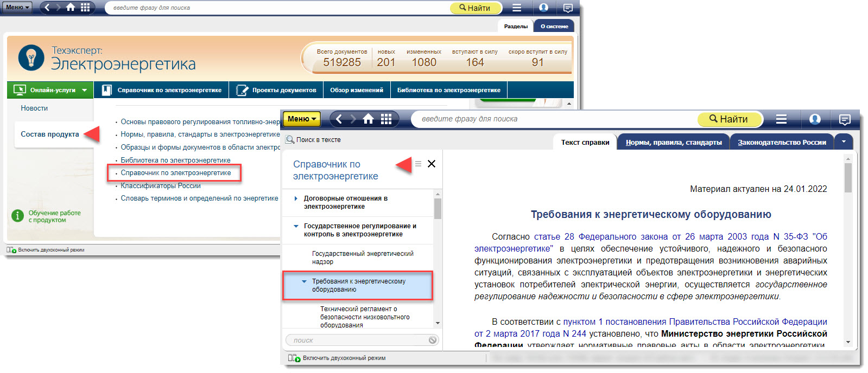Viewport: 868px width, 373px height.
Task: Enable двухоконный режим in the Справочник window
Action: (337, 358)
